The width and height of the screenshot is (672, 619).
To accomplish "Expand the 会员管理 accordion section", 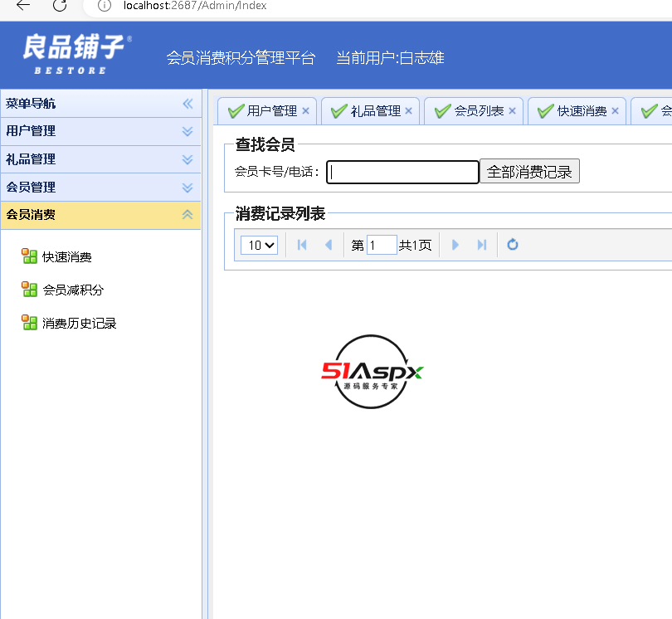I will click(187, 188).
